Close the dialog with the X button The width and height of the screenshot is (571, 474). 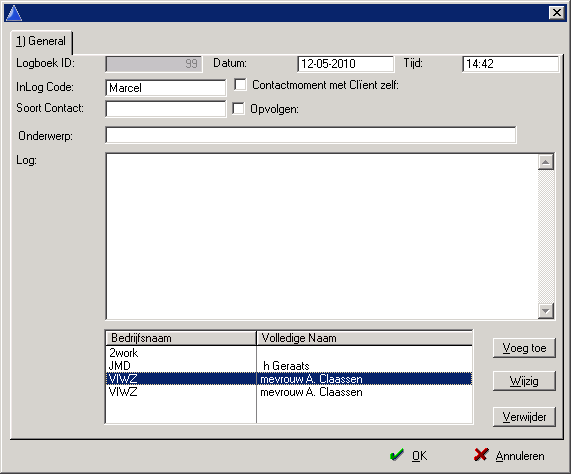pyautogui.click(x=556, y=13)
